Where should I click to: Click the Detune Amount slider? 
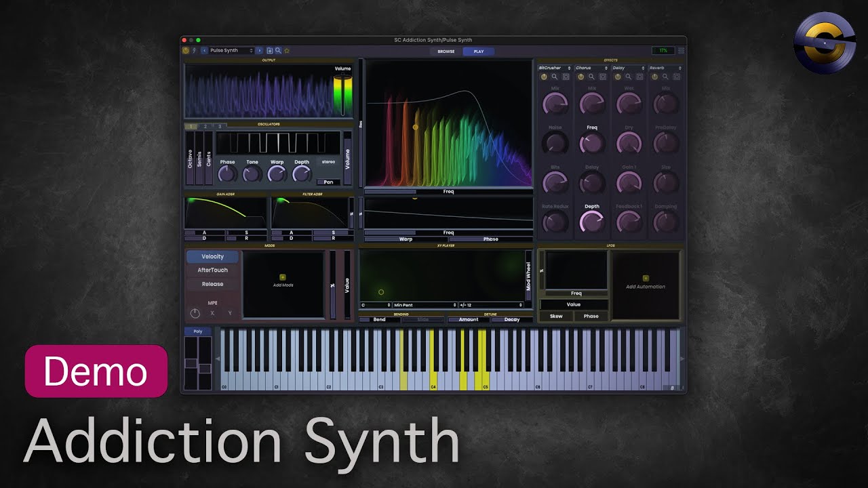[x=469, y=319]
